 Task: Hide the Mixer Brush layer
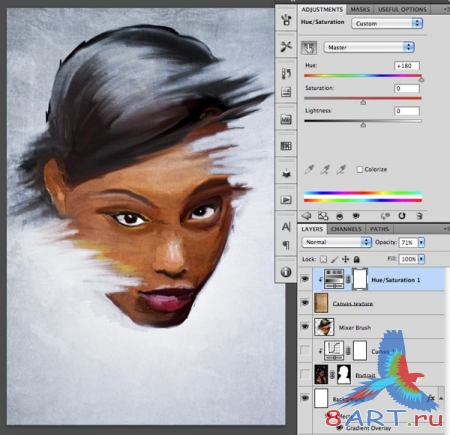click(x=305, y=327)
